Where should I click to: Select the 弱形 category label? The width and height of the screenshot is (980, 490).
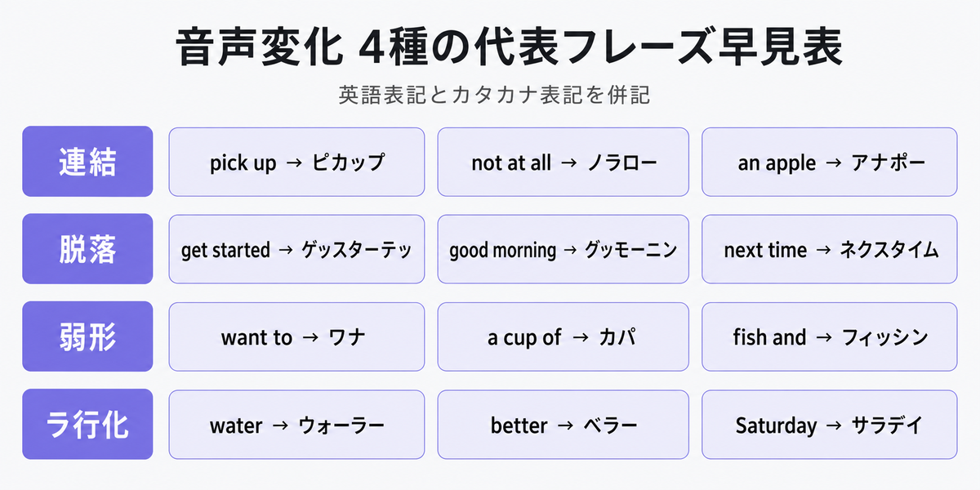[x=87, y=336]
